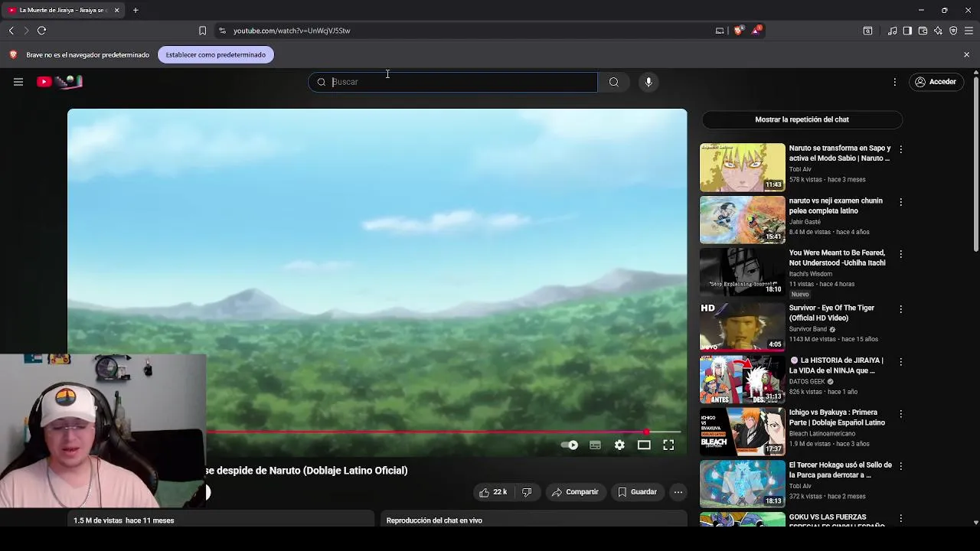Click Establecer como predeterminado button
The image size is (980, 551).
216,54
